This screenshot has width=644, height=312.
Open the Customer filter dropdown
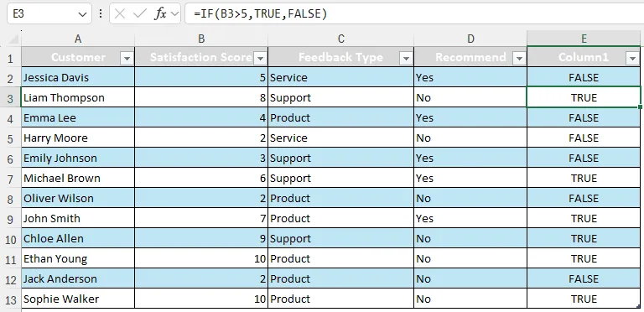[x=127, y=59]
